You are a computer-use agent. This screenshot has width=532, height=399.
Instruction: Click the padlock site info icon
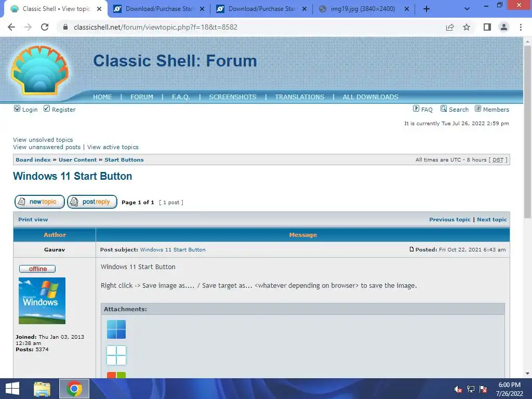click(65, 27)
